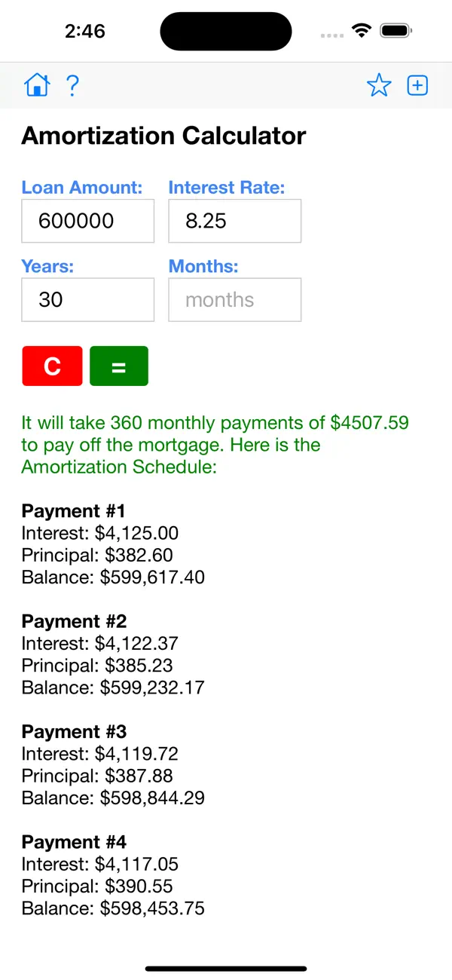Image resolution: width=452 pixels, height=980 pixels.
Task: Select the Amortization Calculator page title
Action: tap(163, 136)
